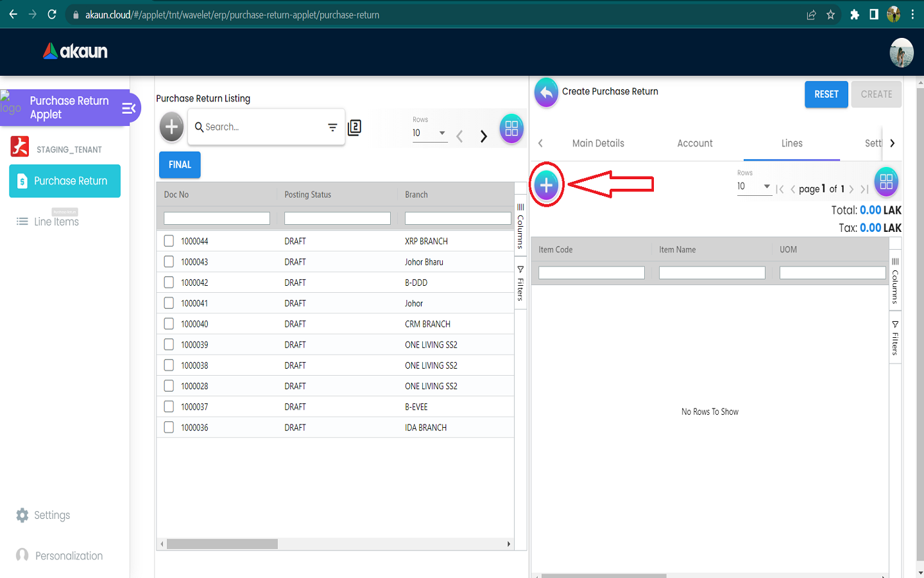The height and width of the screenshot is (578, 924).
Task: Open the grid view icon in listing panel
Action: pos(511,128)
